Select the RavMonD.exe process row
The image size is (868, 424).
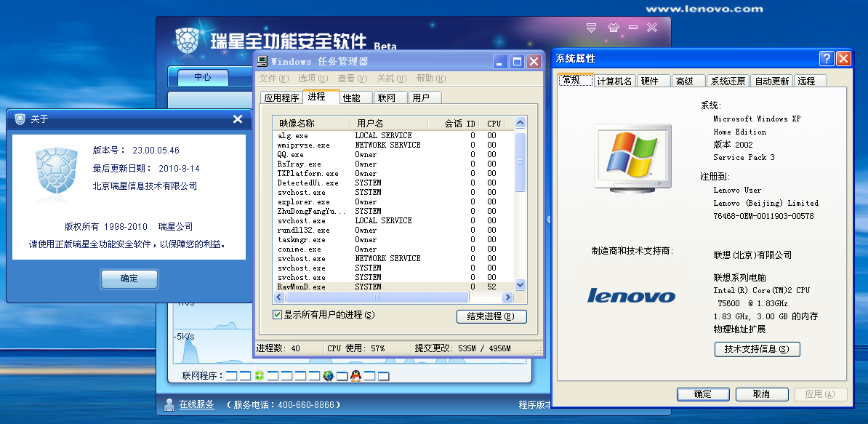point(394,287)
